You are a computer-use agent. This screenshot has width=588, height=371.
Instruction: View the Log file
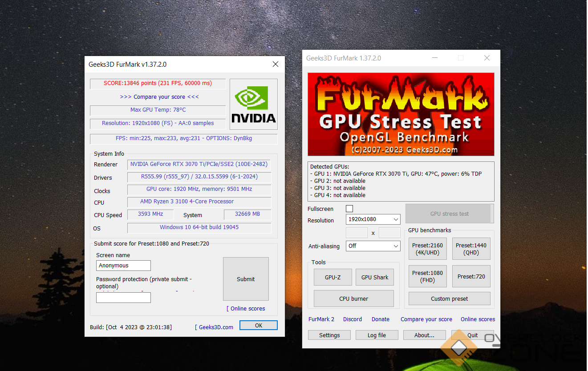pos(377,335)
